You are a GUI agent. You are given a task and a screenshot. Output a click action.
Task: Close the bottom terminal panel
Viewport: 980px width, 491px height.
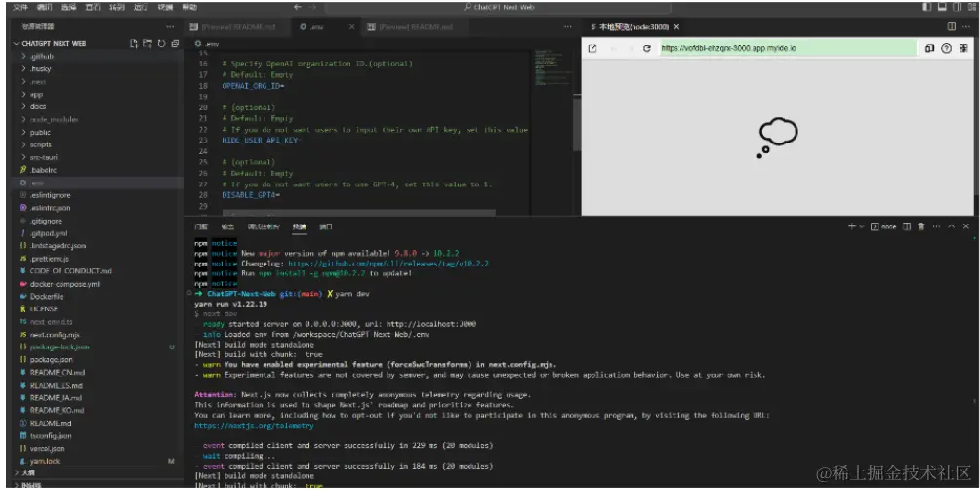click(966, 226)
